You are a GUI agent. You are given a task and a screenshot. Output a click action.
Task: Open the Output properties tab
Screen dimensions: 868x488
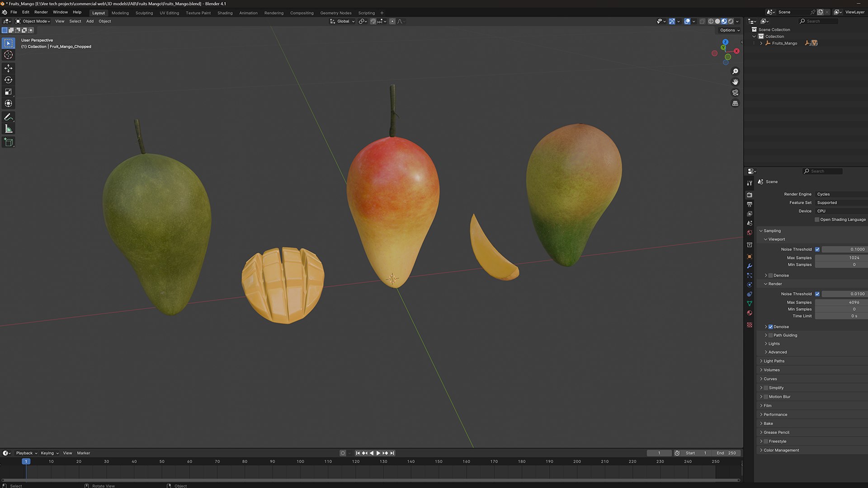750,204
